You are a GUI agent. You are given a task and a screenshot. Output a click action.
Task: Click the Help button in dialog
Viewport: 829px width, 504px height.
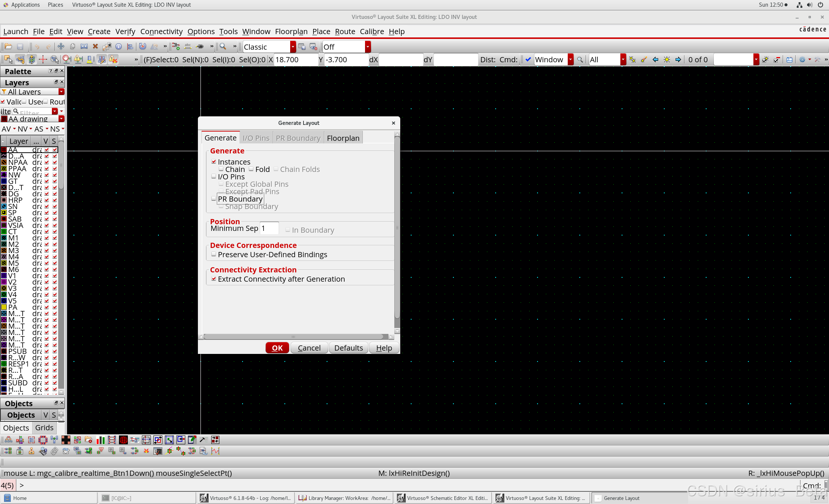pos(384,348)
